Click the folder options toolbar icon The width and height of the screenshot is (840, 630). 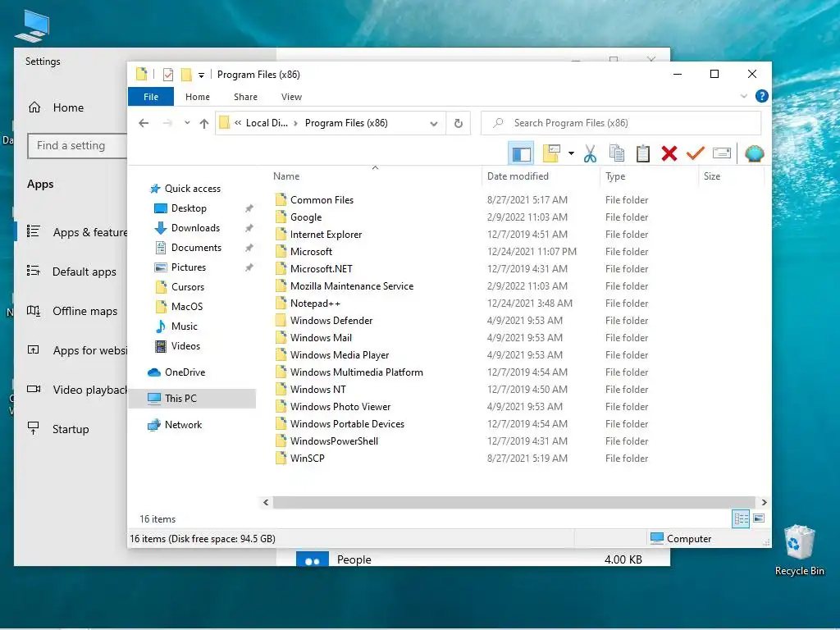(x=551, y=153)
